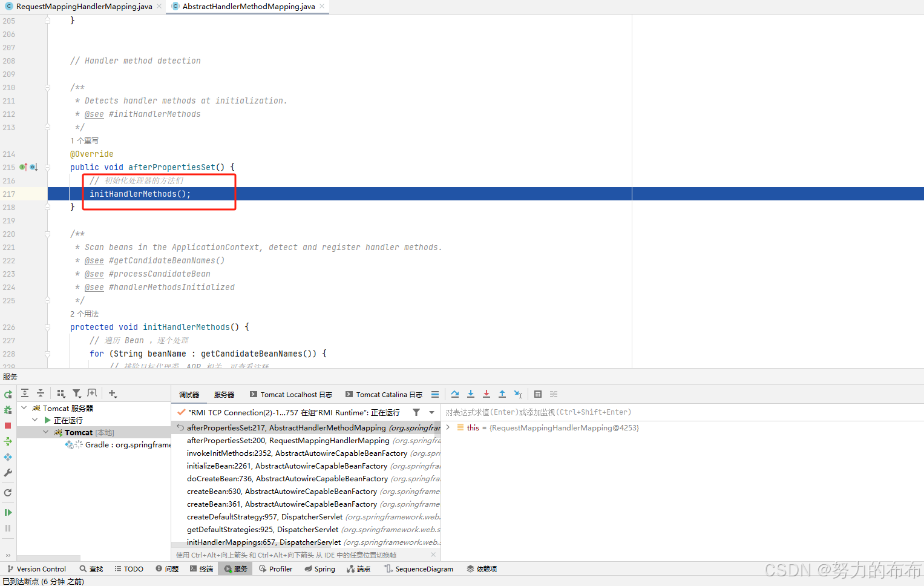
Task: Open the 端点 tool window
Action: pos(358,569)
